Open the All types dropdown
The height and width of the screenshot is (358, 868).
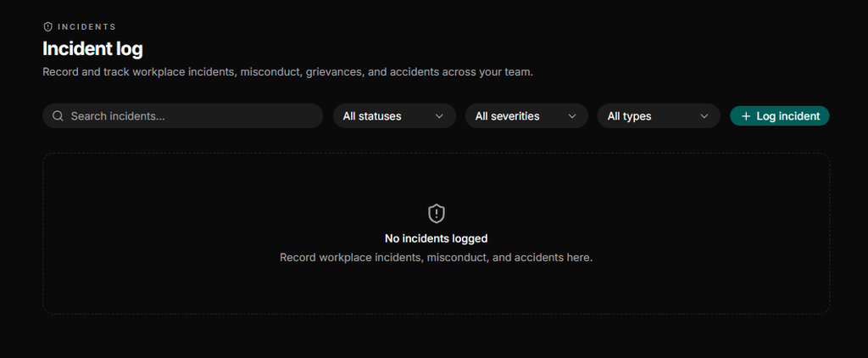pyautogui.click(x=659, y=116)
